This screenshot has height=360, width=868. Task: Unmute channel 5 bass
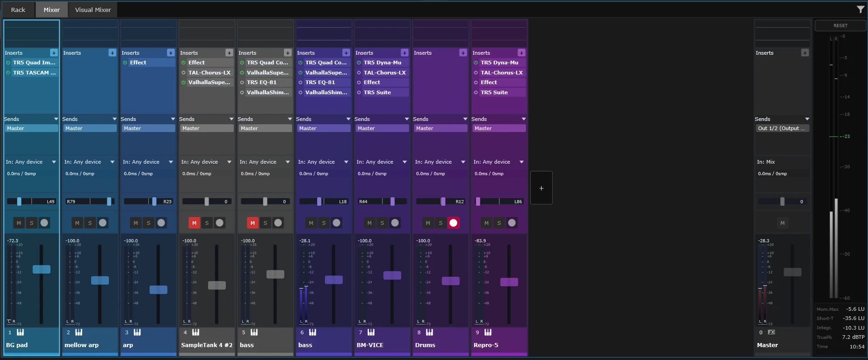tap(252, 223)
